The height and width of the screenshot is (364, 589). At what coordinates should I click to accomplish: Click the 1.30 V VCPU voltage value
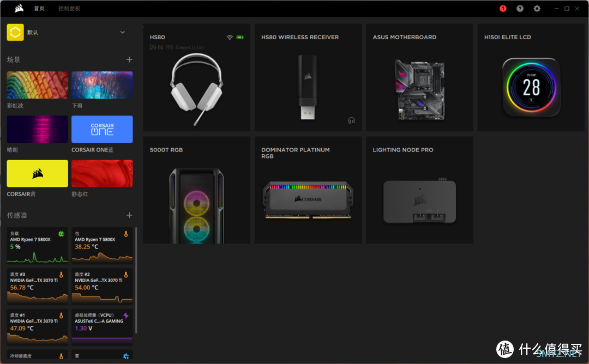pos(83,329)
